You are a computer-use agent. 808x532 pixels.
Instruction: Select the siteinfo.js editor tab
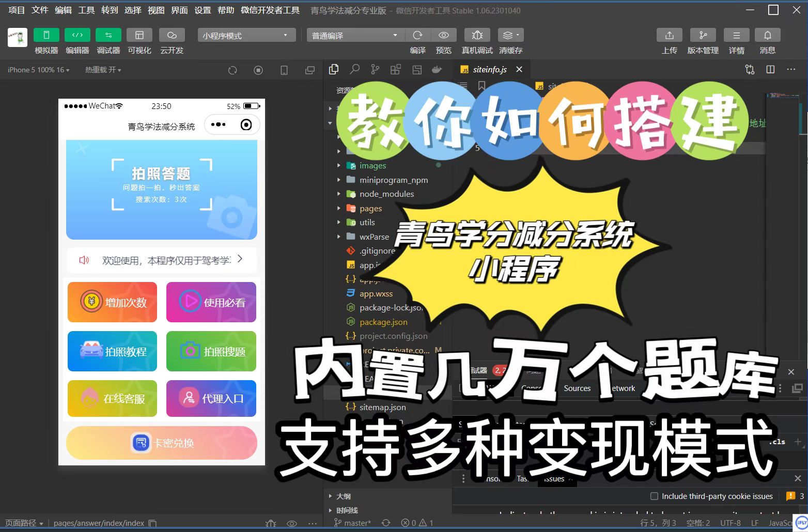(491, 69)
